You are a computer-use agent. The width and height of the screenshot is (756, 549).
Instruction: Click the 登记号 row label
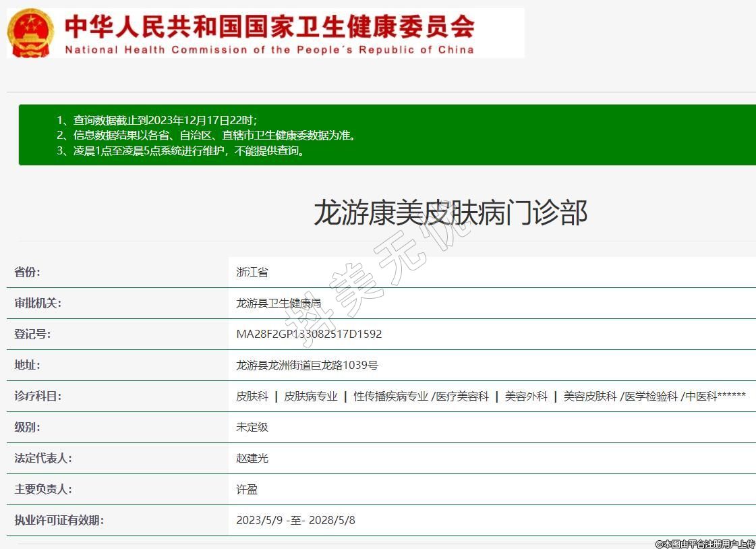click(32, 335)
